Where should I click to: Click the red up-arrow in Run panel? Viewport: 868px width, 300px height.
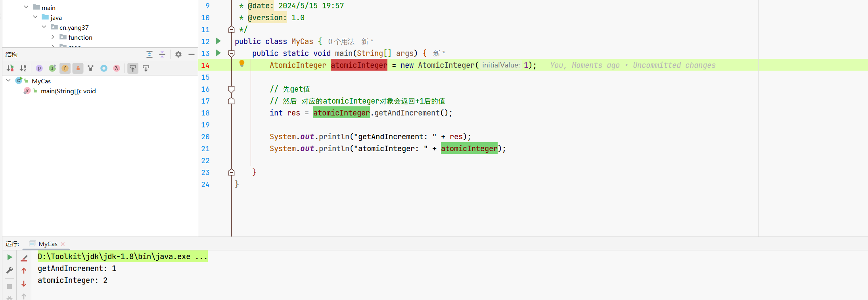coord(24,271)
